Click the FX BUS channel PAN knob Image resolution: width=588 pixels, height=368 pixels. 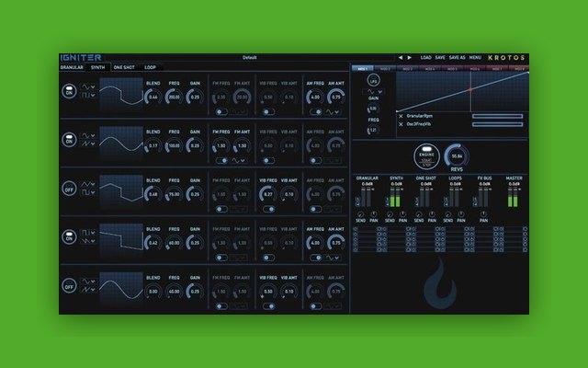coord(483,214)
